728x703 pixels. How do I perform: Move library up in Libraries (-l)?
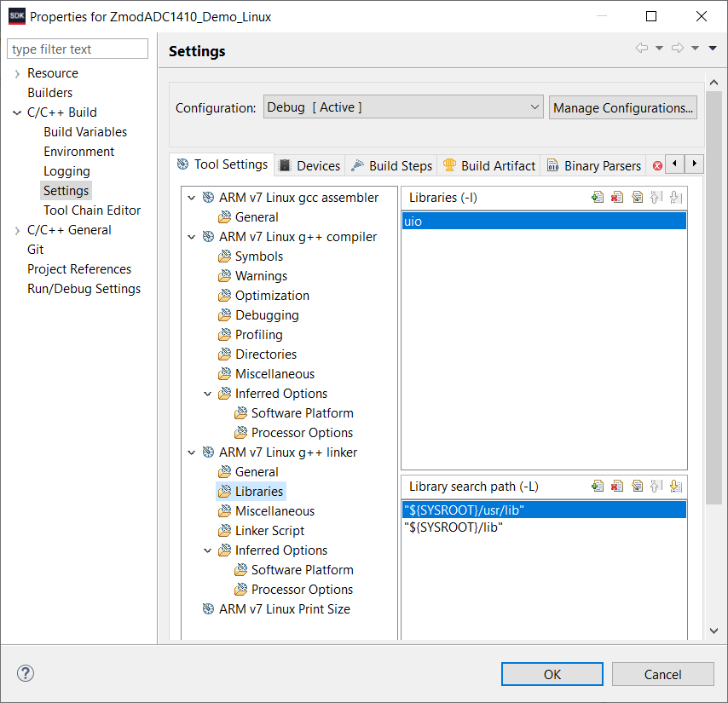[x=656, y=198]
